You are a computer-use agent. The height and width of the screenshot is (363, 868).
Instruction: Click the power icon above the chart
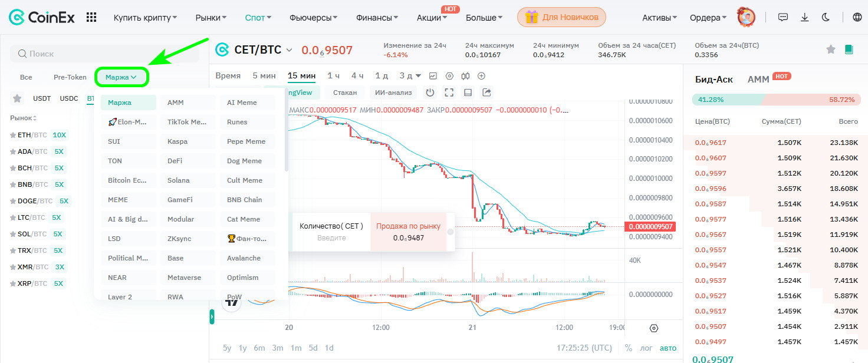[430, 93]
